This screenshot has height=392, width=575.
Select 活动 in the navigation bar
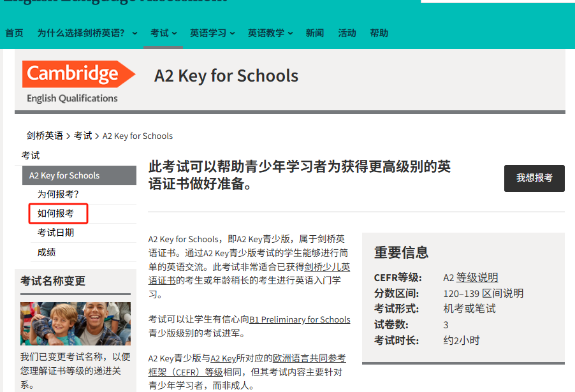[347, 33]
